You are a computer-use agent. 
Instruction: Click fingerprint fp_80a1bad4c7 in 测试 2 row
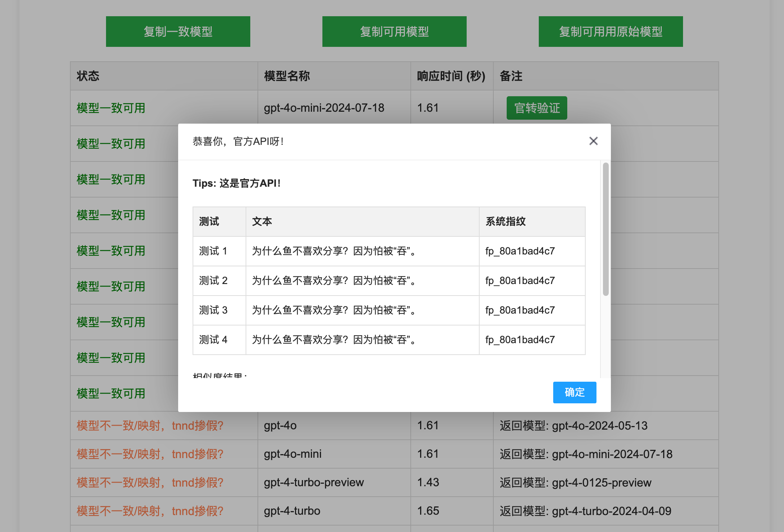pos(520,281)
